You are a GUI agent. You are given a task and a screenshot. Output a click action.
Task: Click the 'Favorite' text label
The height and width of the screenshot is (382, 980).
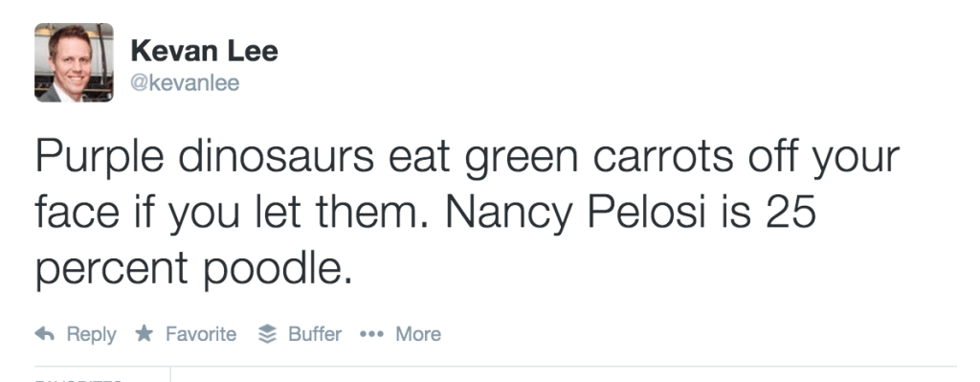201,334
